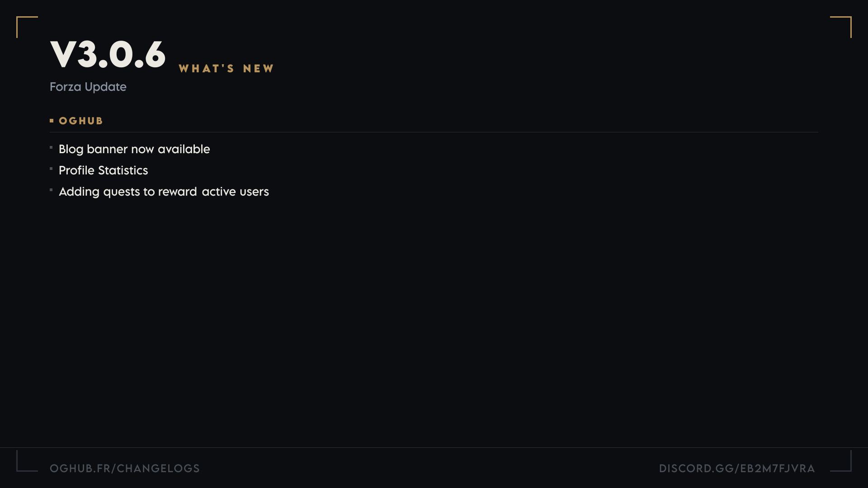The image size is (868, 488).
Task: Click bullet marker before Blog banner
Action: tap(51, 147)
